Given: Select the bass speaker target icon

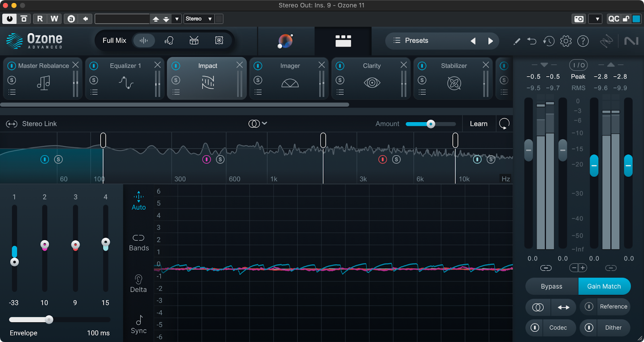Looking at the screenshot, I should pos(219,40).
